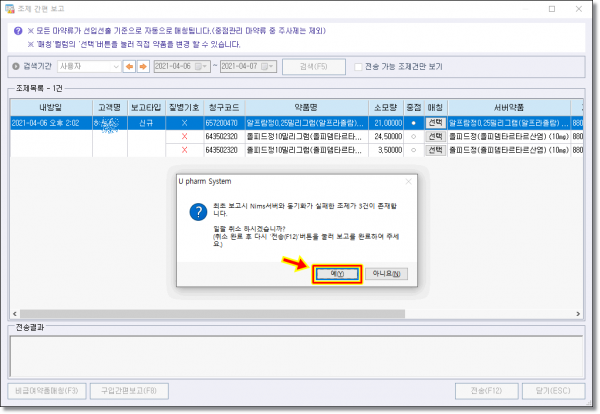
Task: Open the start date 2021-04-06 picker
Action: [205, 67]
